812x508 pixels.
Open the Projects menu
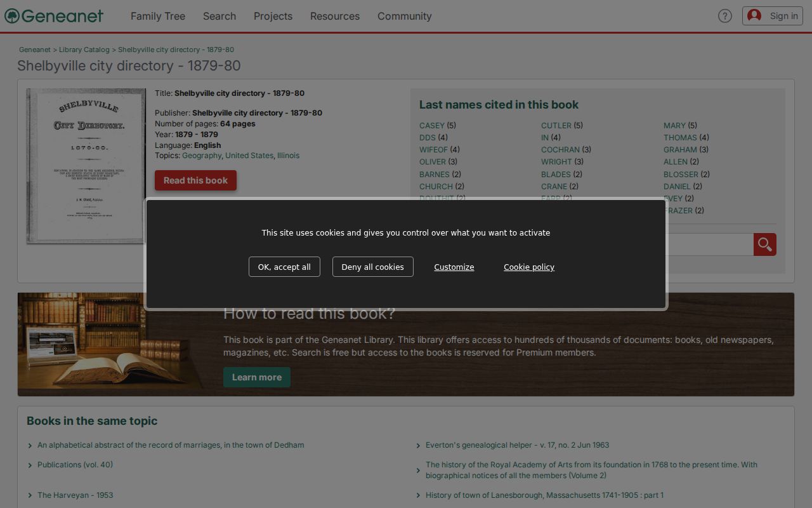pyautogui.click(x=273, y=16)
